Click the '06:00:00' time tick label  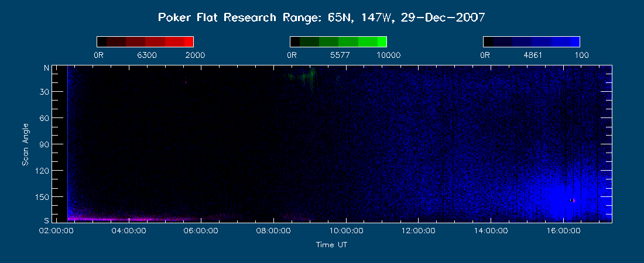201,231
